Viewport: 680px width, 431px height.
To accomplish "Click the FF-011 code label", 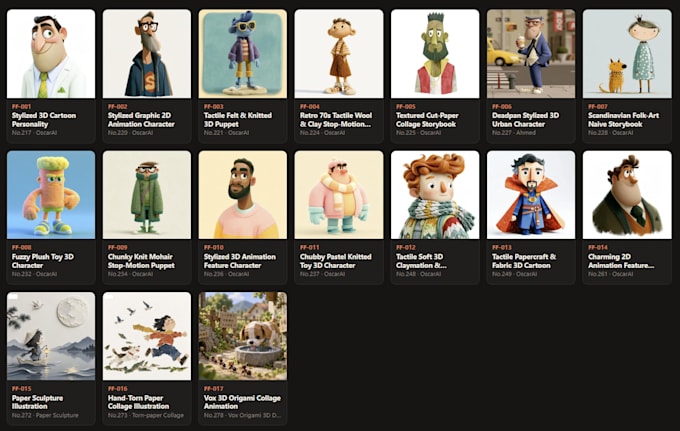I will click(310, 248).
